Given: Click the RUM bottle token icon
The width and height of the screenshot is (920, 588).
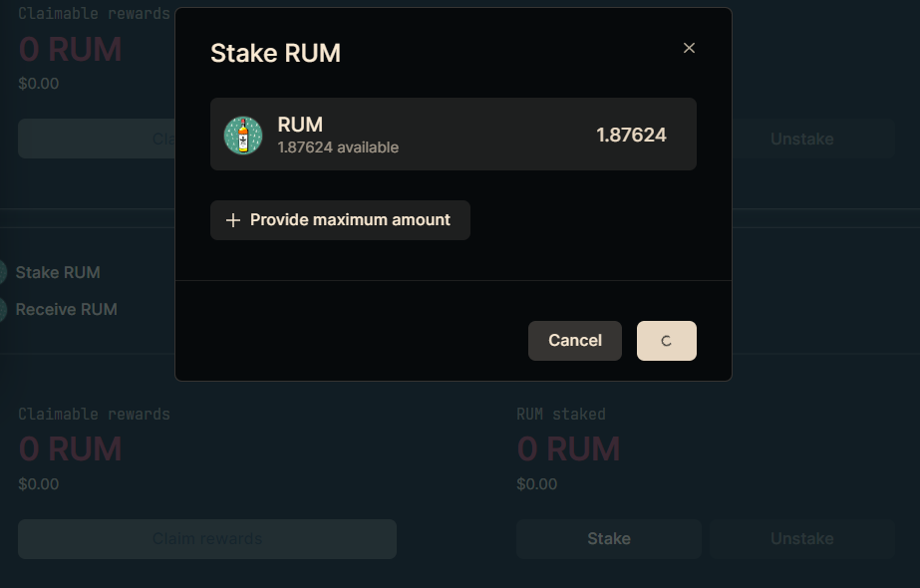Looking at the screenshot, I should click(243, 136).
